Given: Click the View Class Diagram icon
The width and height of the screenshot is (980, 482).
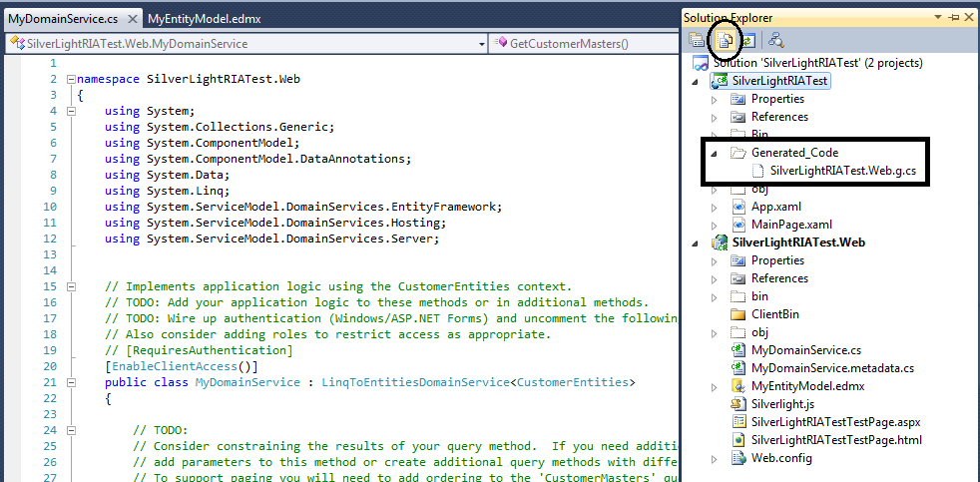Looking at the screenshot, I should [776, 41].
